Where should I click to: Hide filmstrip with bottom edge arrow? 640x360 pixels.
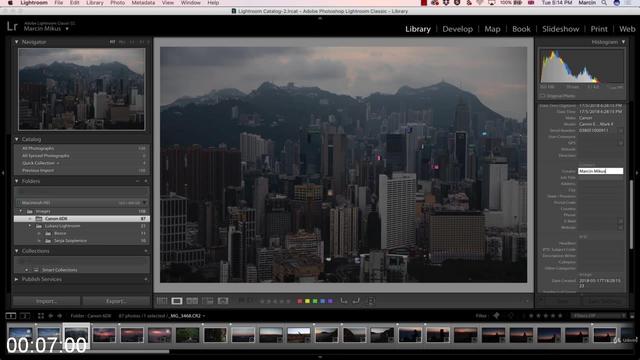pyautogui.click(x=320, y=357)
